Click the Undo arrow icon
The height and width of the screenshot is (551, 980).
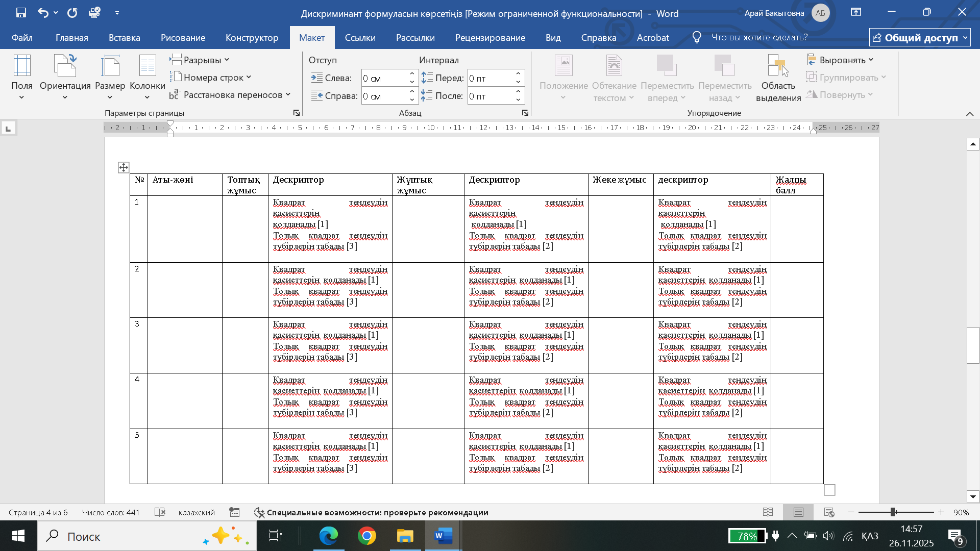43,13
